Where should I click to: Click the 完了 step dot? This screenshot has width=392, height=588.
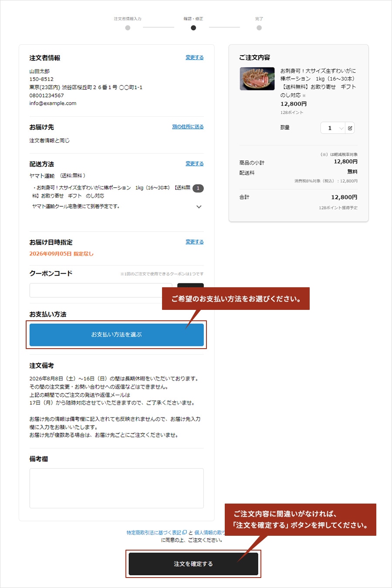[259, 28]
